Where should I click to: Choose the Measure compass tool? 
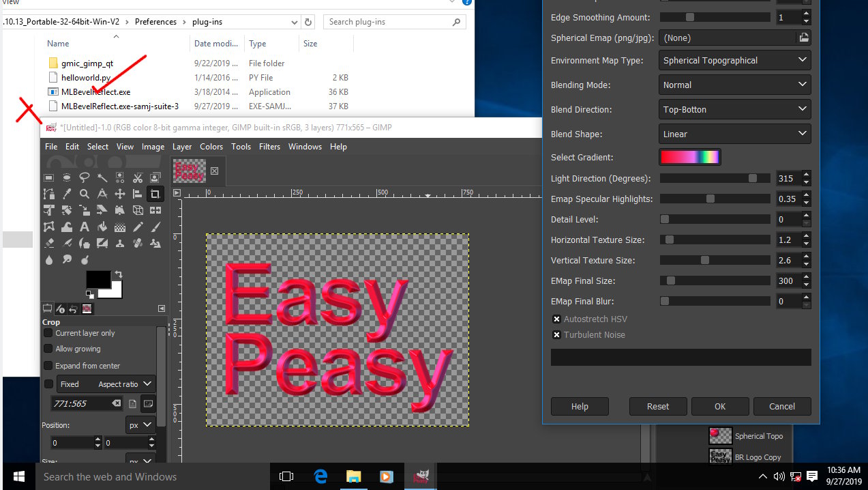pos(102,194)
